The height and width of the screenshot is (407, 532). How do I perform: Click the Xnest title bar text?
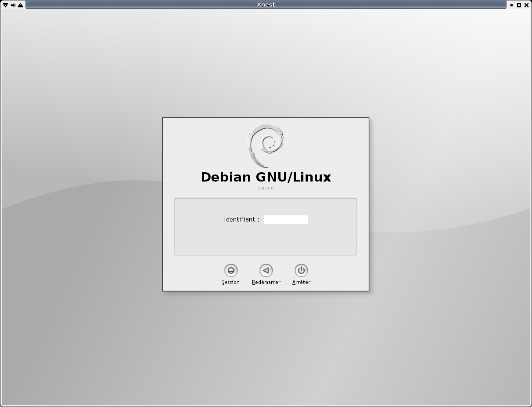tap(266, 5)
